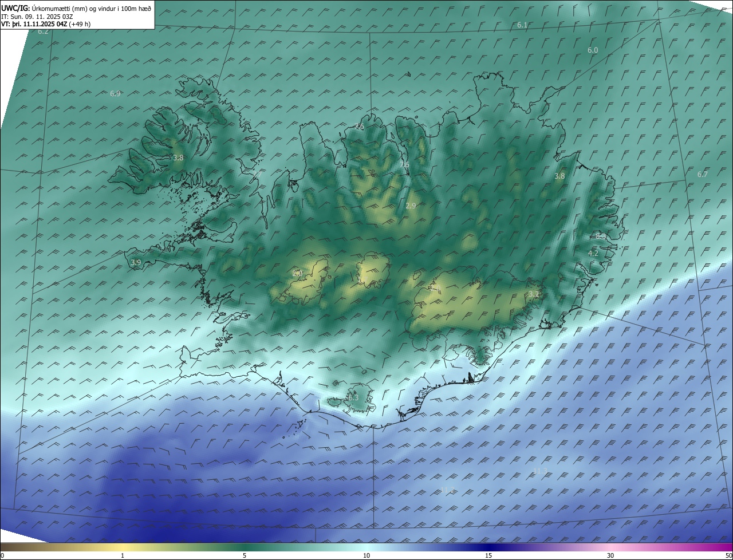
Task: Click the 11.3 value in the southern ocean
Action: click(540, 471)
